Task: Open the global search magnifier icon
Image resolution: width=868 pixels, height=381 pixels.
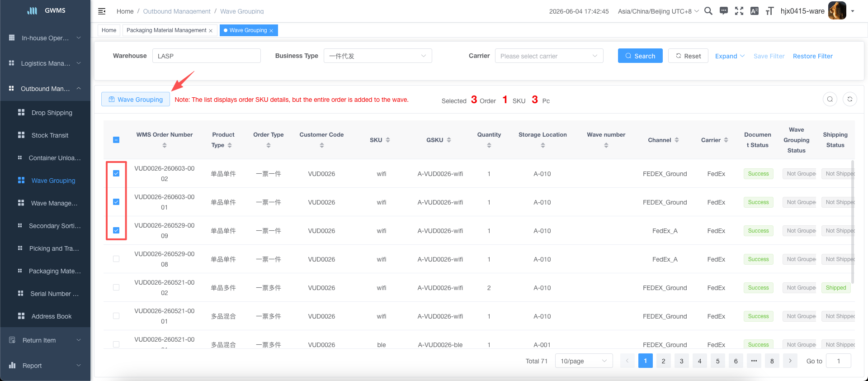Action: click(708, 11)
